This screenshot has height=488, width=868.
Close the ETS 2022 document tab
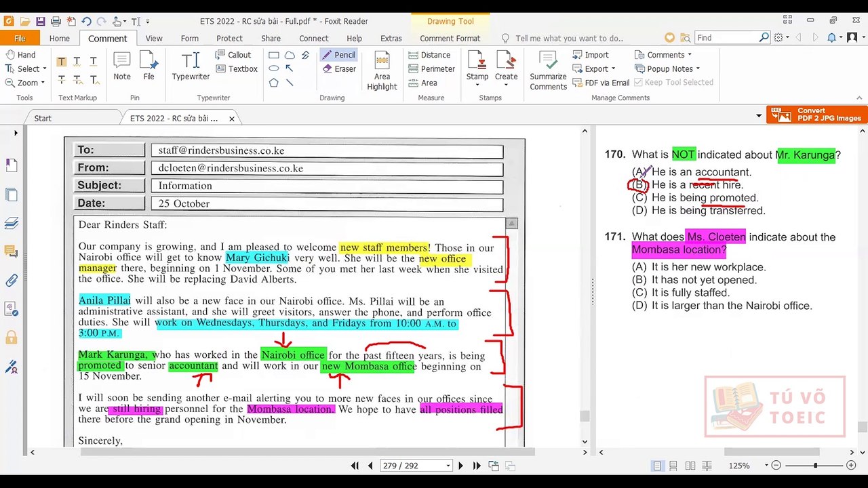(231, 119)
